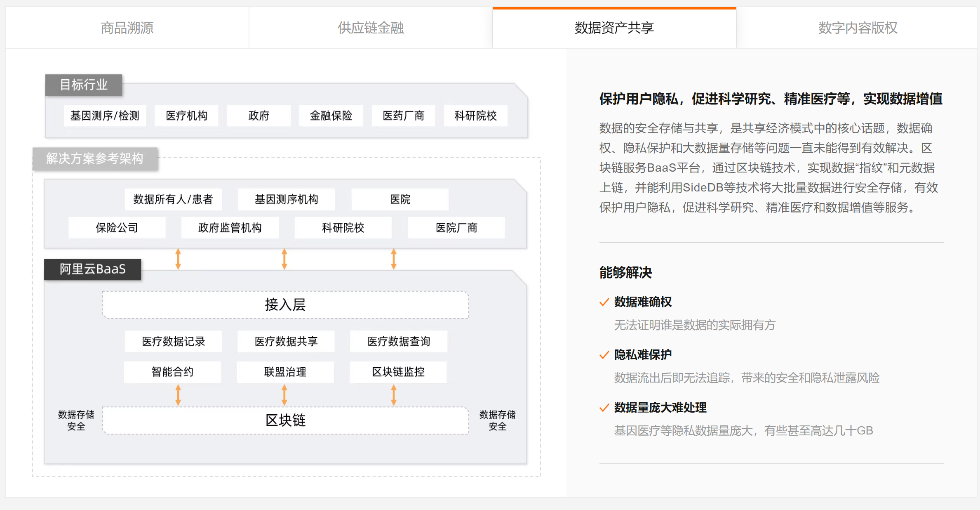
Task: Switch to the 商品溯源 tab
Action: pyautogui.click(x=127, y=28)
